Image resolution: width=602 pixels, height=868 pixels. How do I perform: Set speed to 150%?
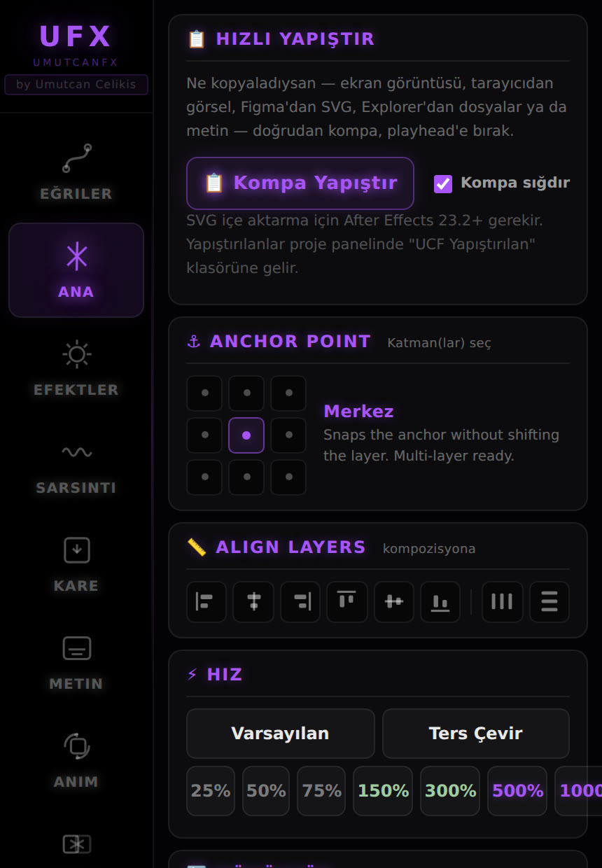[383, 791]
